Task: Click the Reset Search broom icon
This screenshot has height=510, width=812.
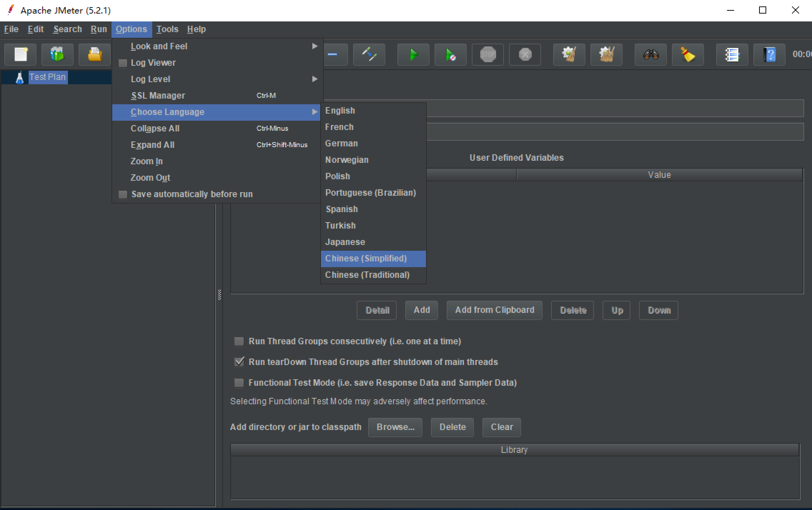Action: (688, 55)
